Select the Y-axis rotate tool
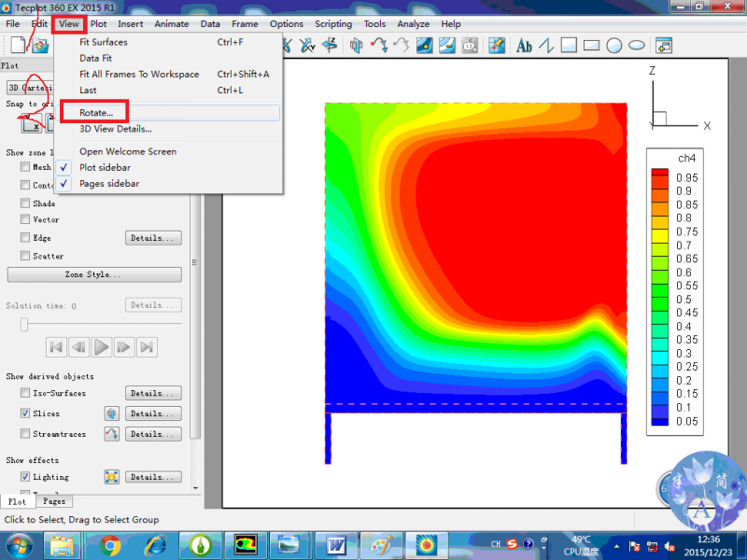The height and width of the screenshot is (560, 747). [307, 46]
